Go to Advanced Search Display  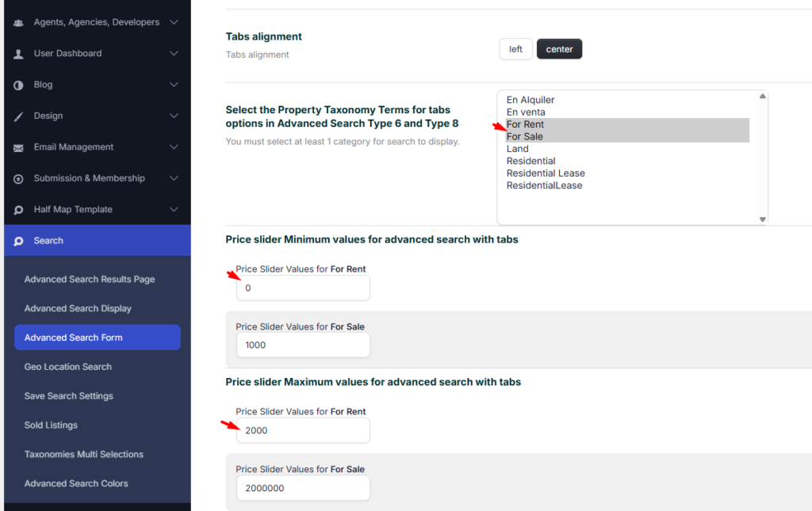[x=78, y=308]
